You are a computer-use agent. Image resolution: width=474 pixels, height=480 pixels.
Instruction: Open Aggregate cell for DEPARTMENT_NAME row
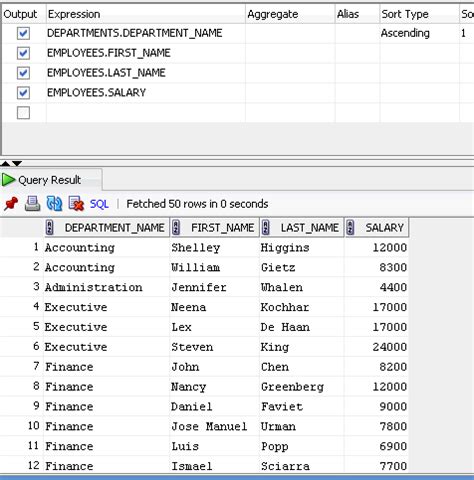coord(290,33)
